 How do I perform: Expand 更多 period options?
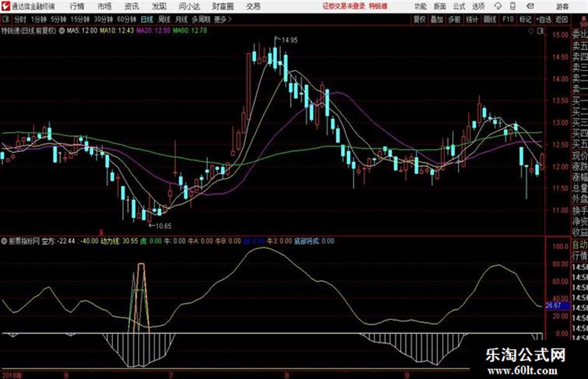(222, 19)
